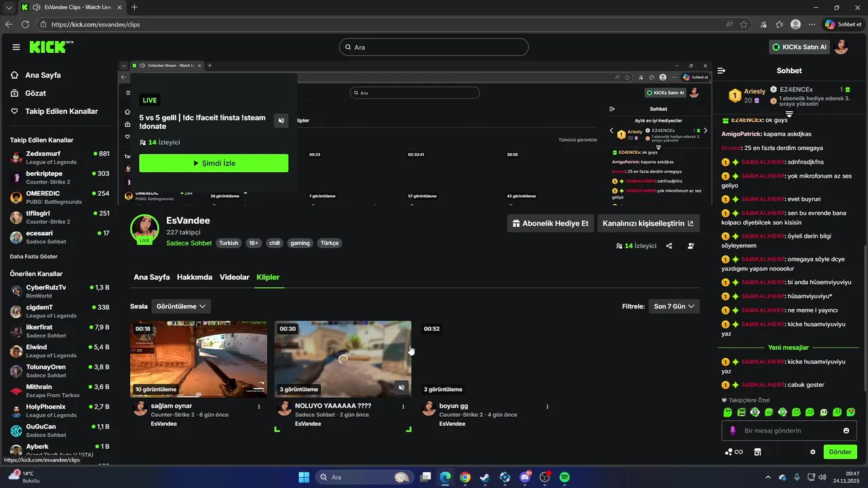
Task: Send message with Gönder button
Action: 840,452
